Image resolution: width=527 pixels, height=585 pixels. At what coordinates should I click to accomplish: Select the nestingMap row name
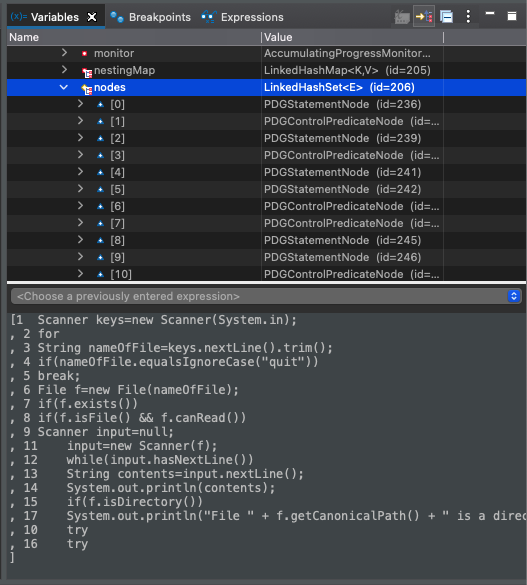coord(124,70)
